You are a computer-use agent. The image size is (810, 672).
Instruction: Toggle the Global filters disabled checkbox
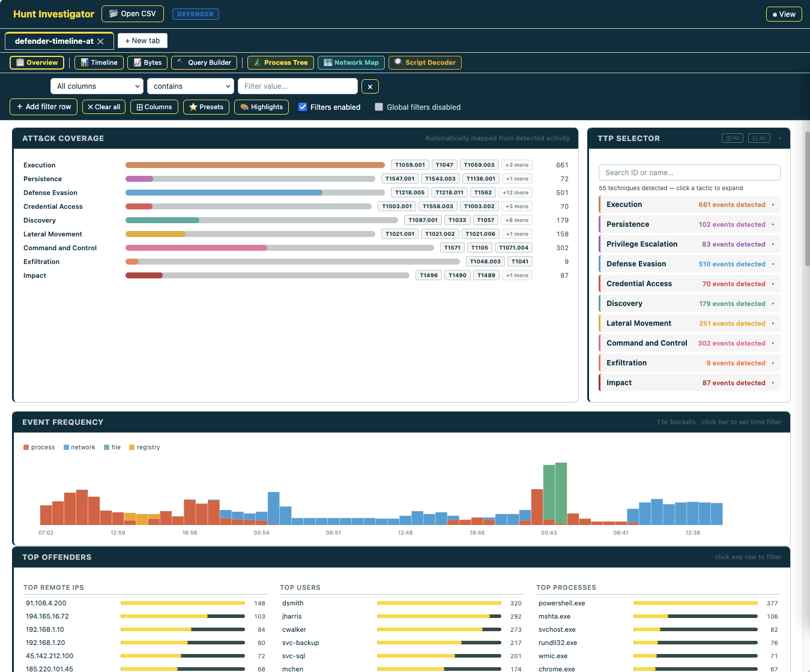[379, 107]
